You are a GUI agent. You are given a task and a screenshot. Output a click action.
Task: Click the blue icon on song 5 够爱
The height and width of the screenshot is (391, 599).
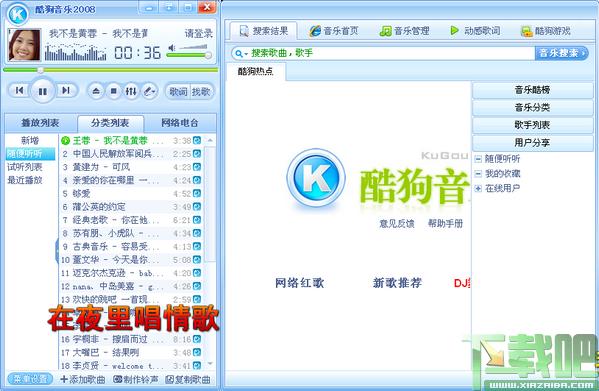(197, 193)
